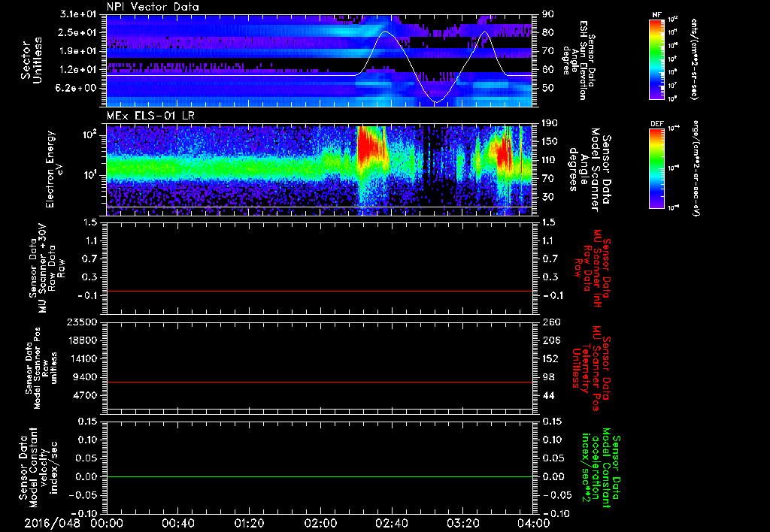Click the 50 degree elevation tick label

click(547, 88)
